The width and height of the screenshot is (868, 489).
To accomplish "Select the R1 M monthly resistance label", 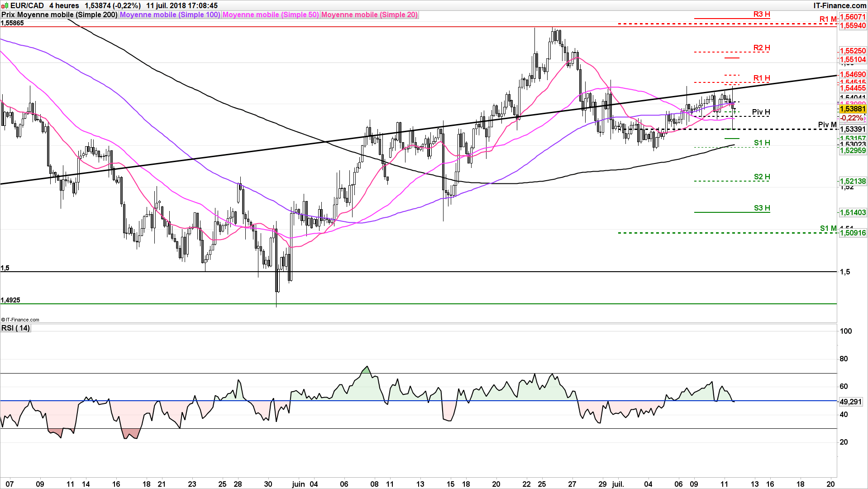I will click(x=828, y=19).
